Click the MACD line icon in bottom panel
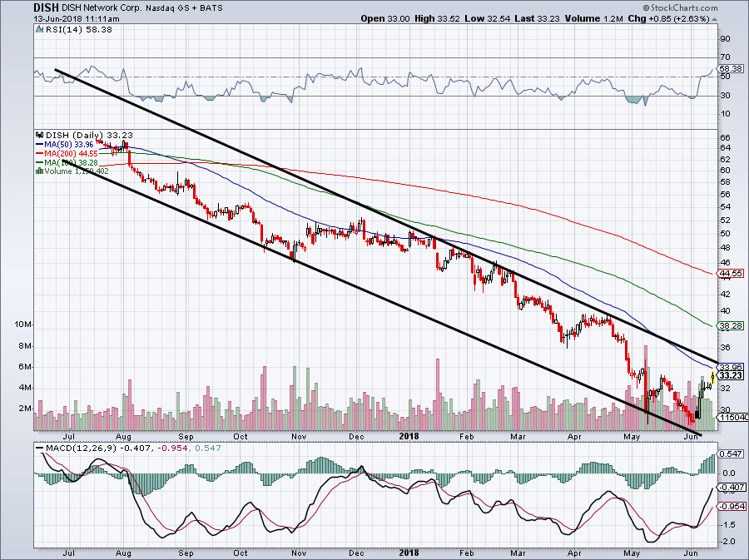The width and height of the screenshot is (749, 560). (39, 447)
